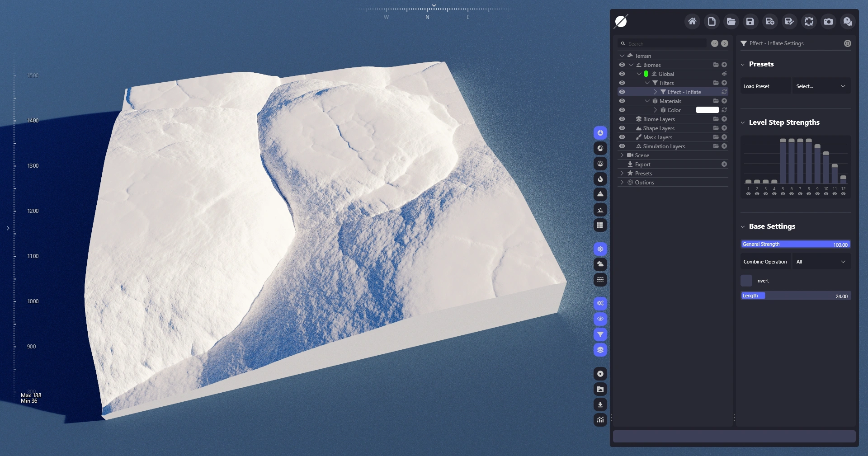Click the Color material white swatch
Screen dimensions: 868x456
(707, 110)
